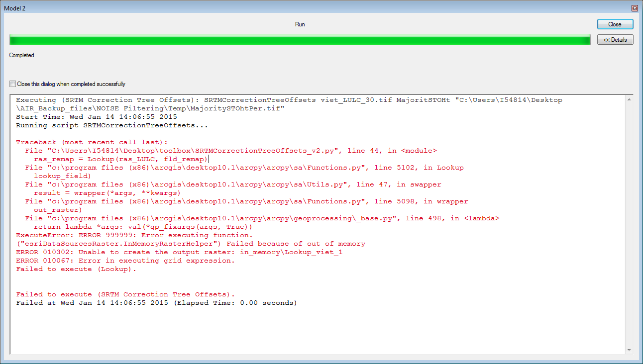This screenshot has width=643, height=364.
Task: Click the log scrollbar down arrow
Action: (629, 350)
